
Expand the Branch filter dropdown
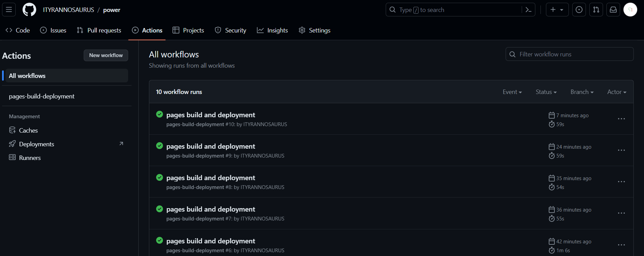tap(582, 92)
